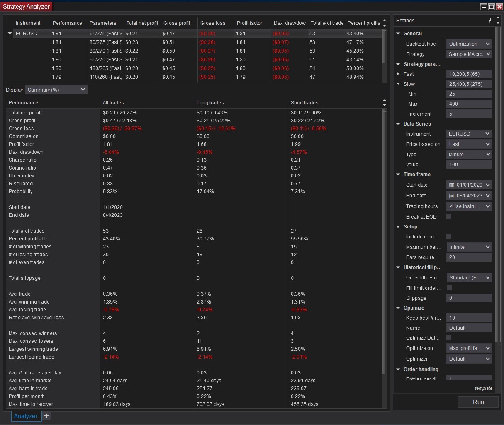Viewport: 504px width, 425px height.
Task: Collapse the Optimize section
Action: [x=398, y=308]
